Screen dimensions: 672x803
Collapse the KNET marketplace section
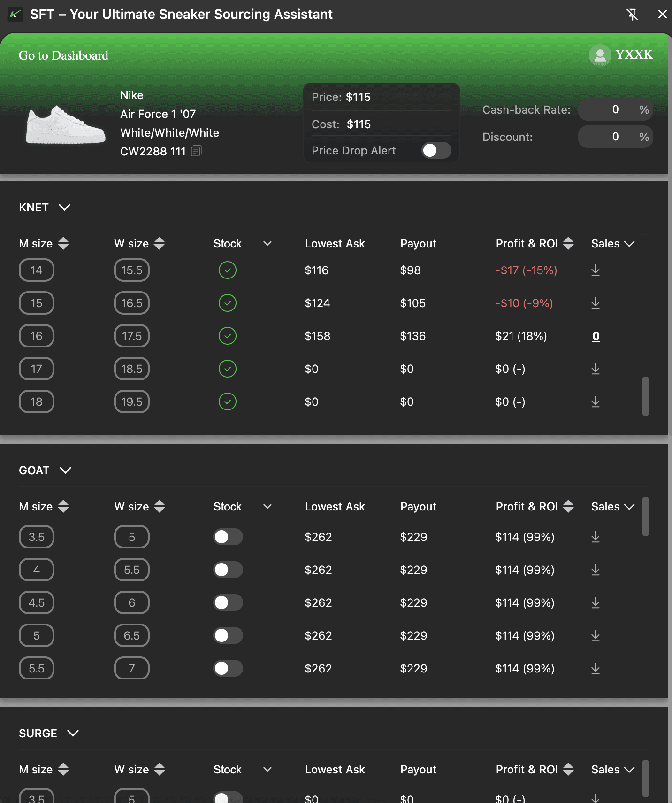pyautogui.click(x=65, y=207)
